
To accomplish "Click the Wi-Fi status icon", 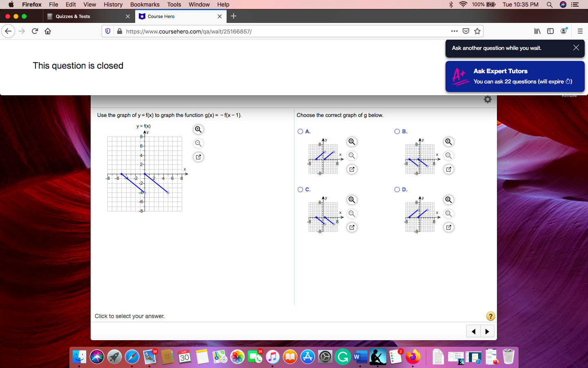I will (x=463, y=4).
